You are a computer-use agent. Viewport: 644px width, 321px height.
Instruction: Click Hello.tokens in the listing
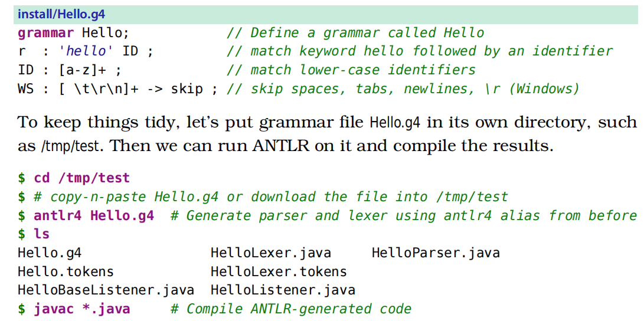66,272
